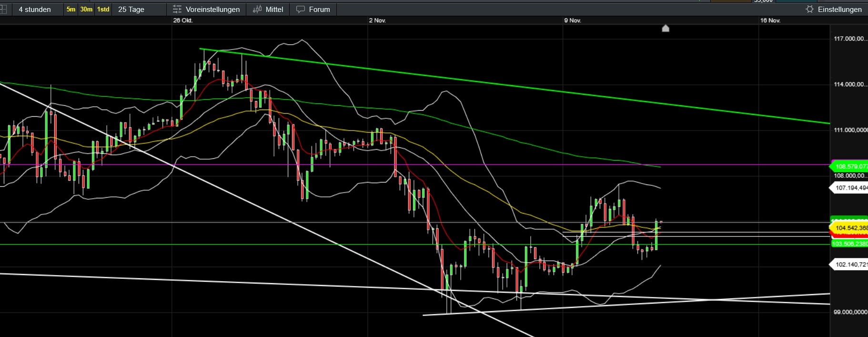Image resolution: width=868 pixels, height=337 pixels.
Task: Switch to the 30m timeframe
Action: coord(86,10)
